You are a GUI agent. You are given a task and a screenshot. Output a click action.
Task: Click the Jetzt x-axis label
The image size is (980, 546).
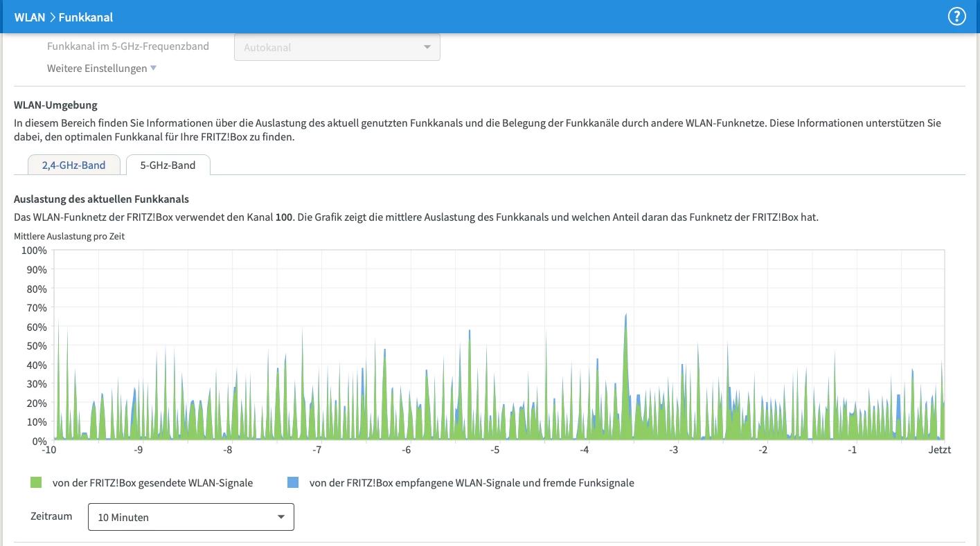click(x=940, y=450)
